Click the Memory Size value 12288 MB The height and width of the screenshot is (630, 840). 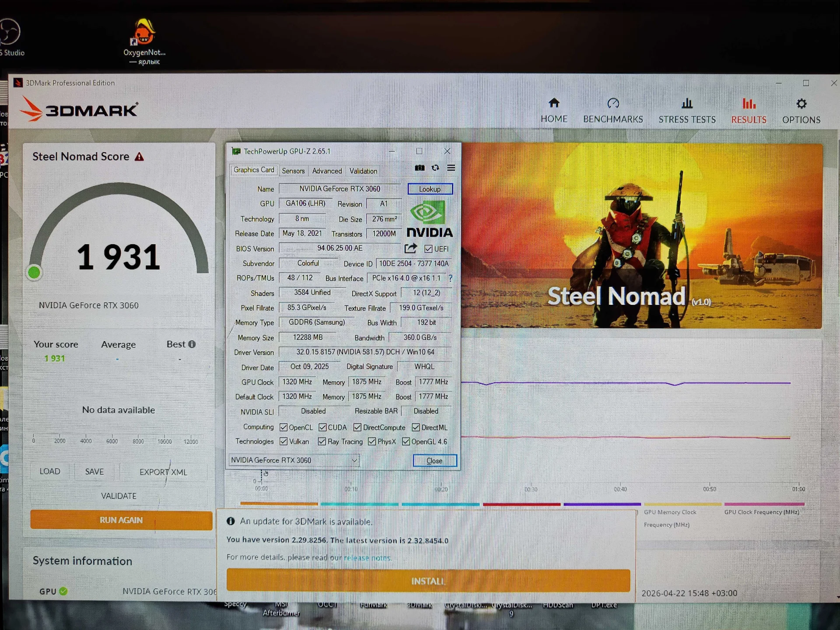308,337
